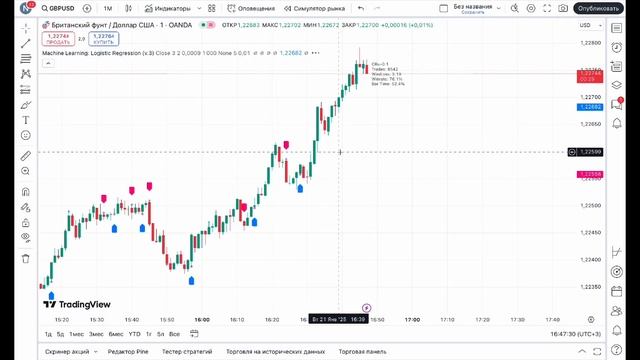The width and height of the screenshot is (640, 360).
Task: Open GBPUSD symbol search
Action: (58, 8)
